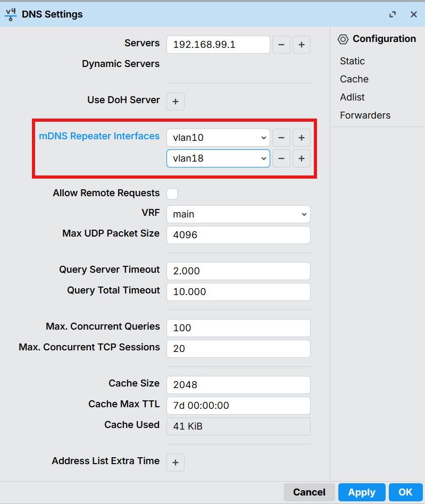Expand the VRF dropdown set to main
425x504 pixels.
238,214
